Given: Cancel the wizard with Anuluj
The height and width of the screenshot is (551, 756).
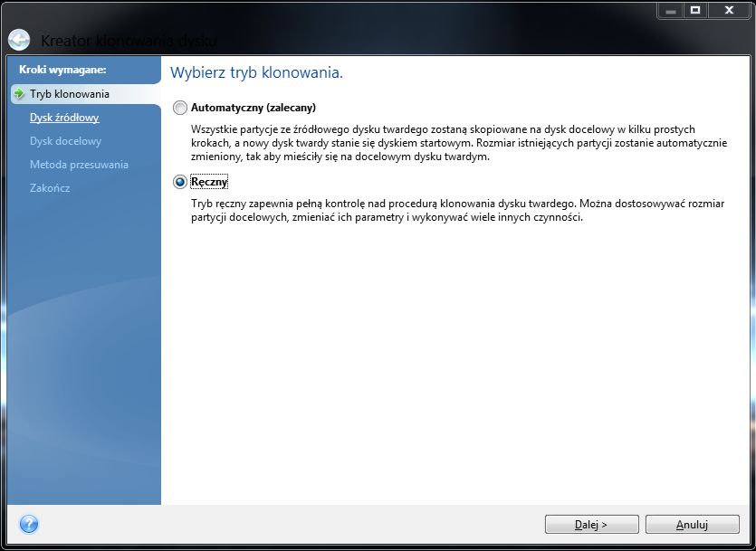Looking at the screenshot, I should 692,525.
